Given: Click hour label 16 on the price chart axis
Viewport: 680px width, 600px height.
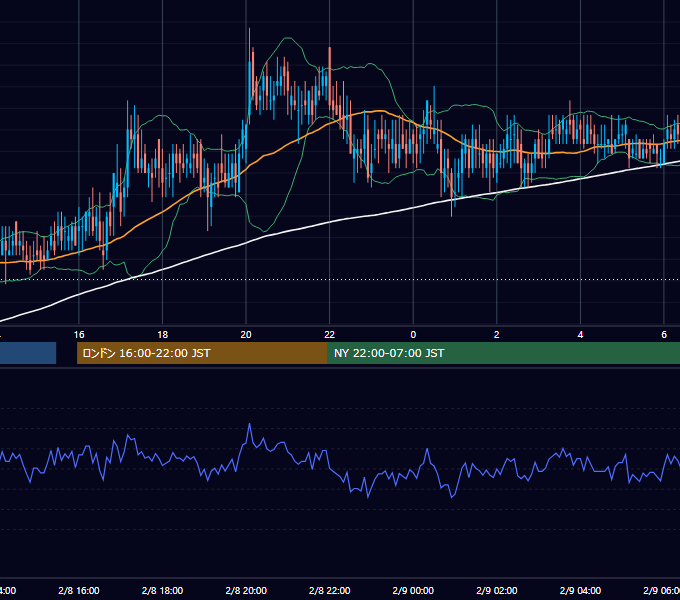Looking at the screenshot, I should (79, 335).
